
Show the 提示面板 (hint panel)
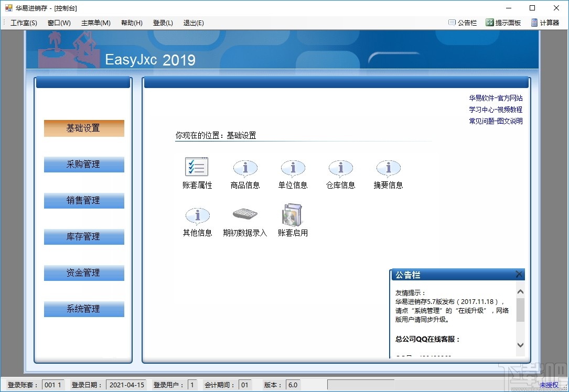pyautogui.click(x=503, y=23)
